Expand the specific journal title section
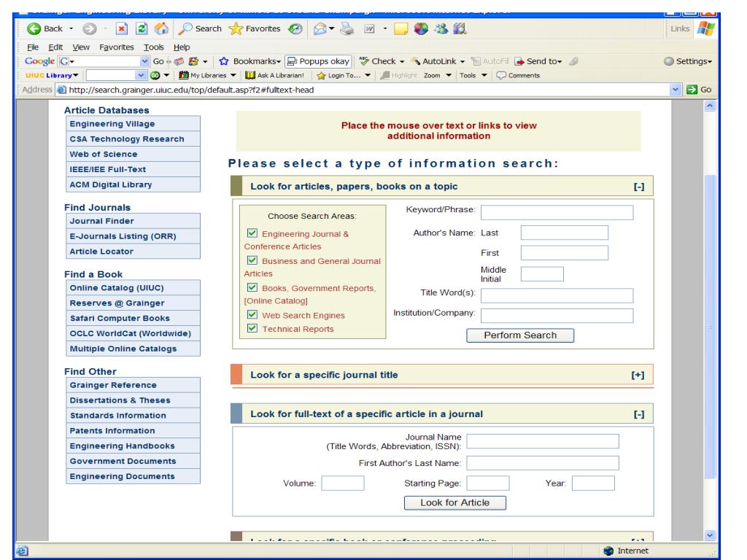This screenshot has width=747, height=560. click(638, 376)
